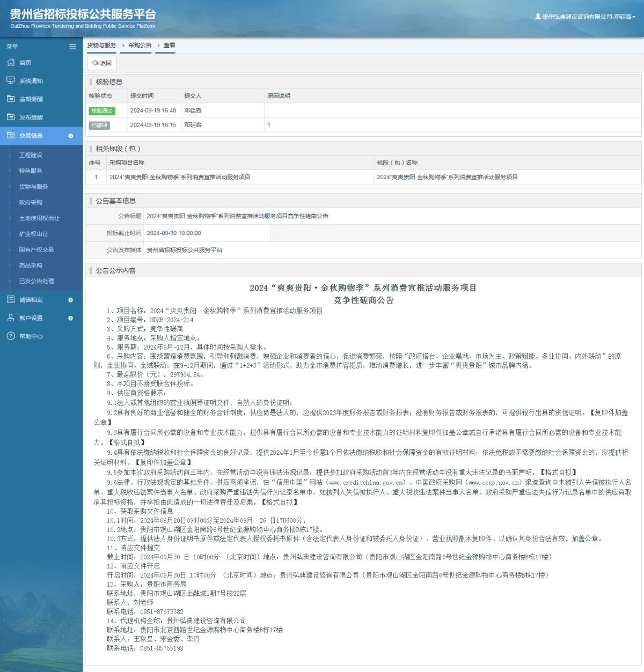Click the 发布提醒 icon in sidebar

[x=11, y=117]
